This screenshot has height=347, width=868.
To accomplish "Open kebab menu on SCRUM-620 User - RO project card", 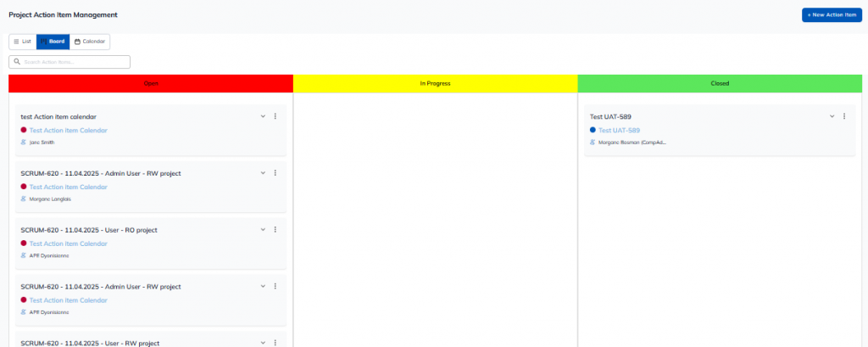I will tap(275, 229).
